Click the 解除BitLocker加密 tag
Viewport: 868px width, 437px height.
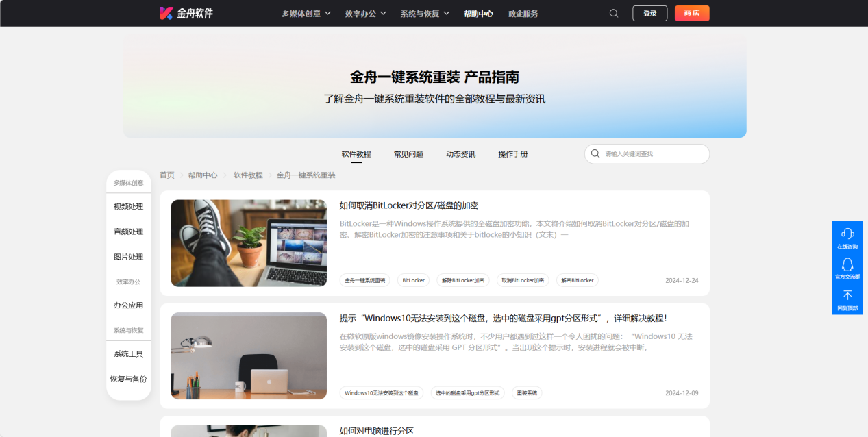tap(463, 280)
